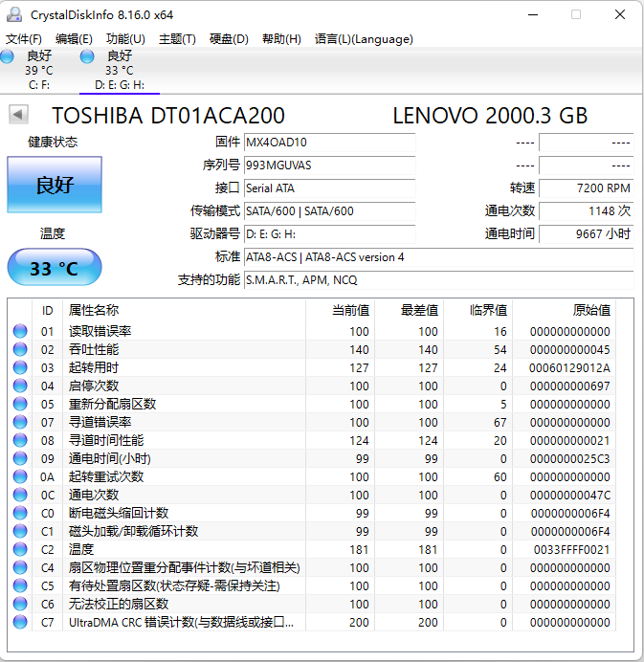Image resolution: width=644 pixels, height=662 pixels.
Task: Click status orb of the D: E: G: H: disk
Action: pos(87,56)
